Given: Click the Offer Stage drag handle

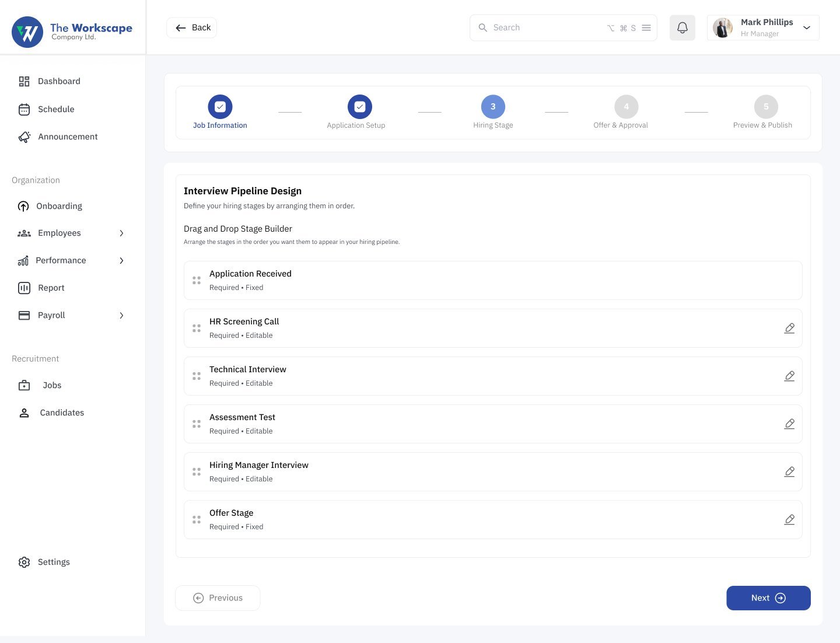Looking at the screenshot, I should pyautogui.click(x=197, y=520).
